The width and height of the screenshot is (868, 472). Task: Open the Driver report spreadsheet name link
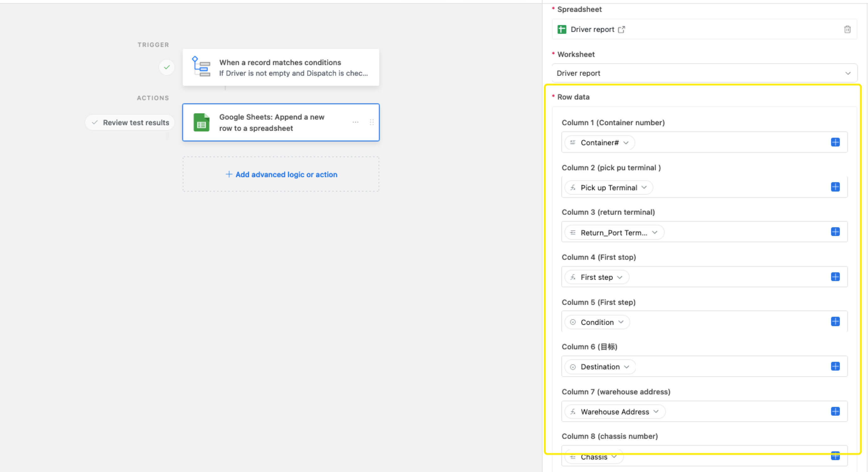592,29
